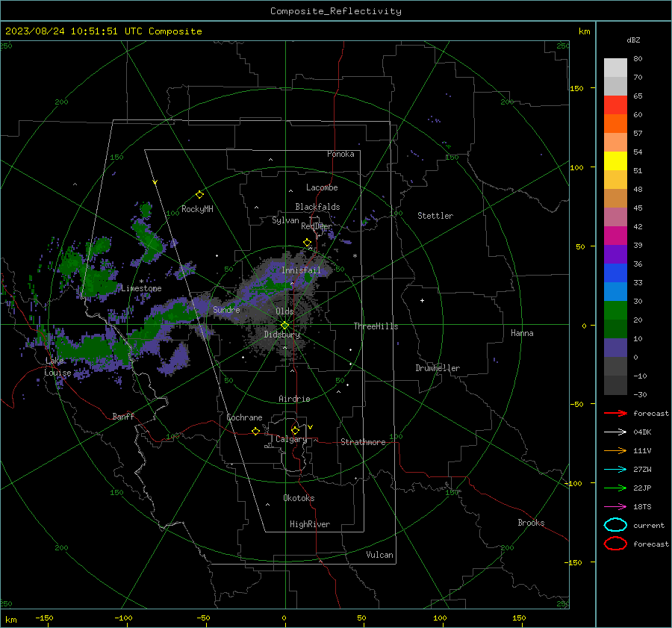
Task: Click the RockyMH label
Action: click(x=197, y=209)
